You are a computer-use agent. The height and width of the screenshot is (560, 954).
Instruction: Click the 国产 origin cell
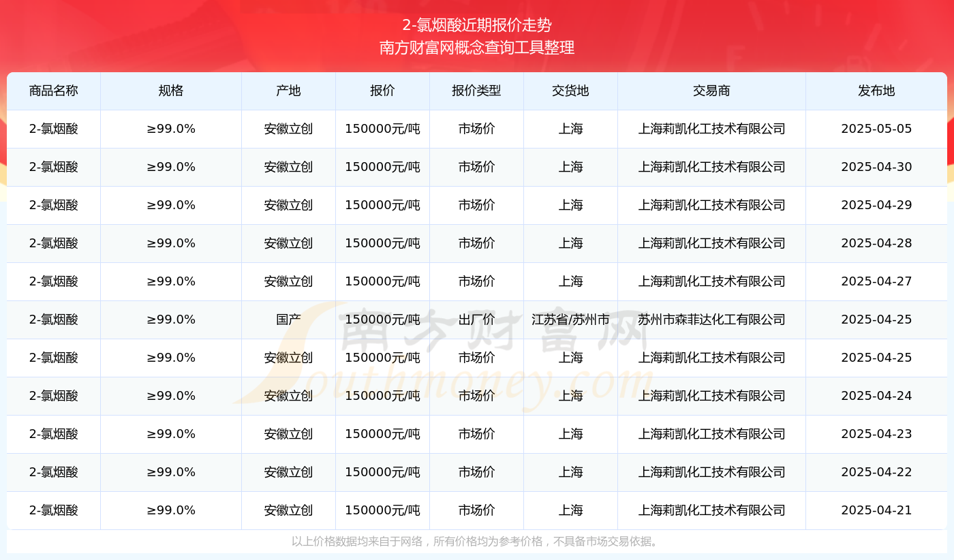[x=288, y=320]
